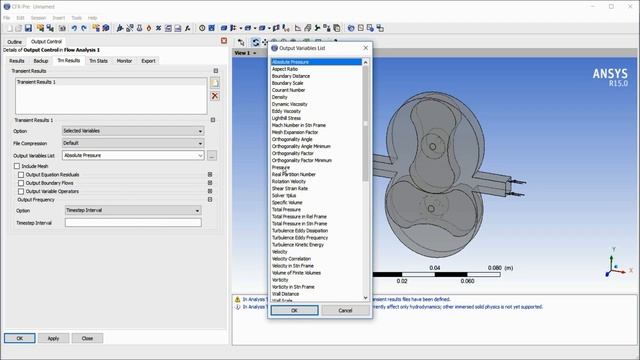640x360 pixels.
Task: Click OK in the Output Variables List dialog
Action: click(294, 310)
